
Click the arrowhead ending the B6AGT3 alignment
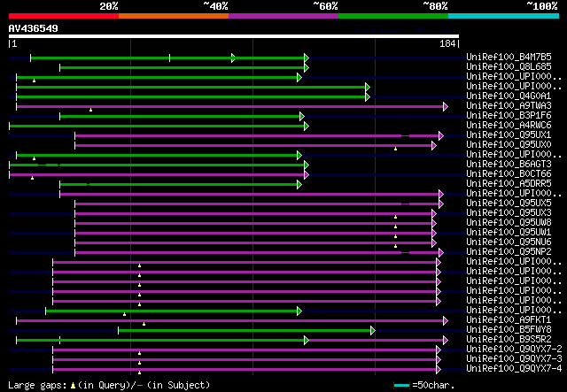pyautogui.click(x=307, y=165)
